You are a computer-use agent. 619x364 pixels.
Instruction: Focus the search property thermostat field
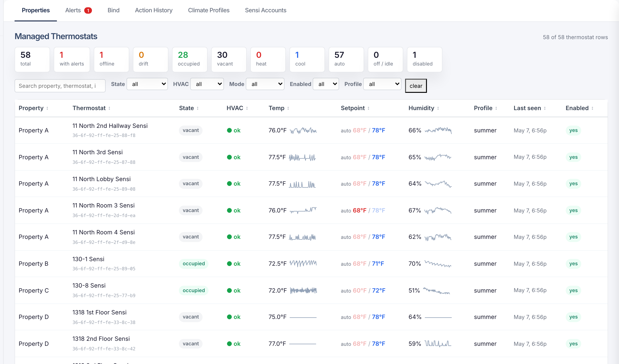[60, 86]
